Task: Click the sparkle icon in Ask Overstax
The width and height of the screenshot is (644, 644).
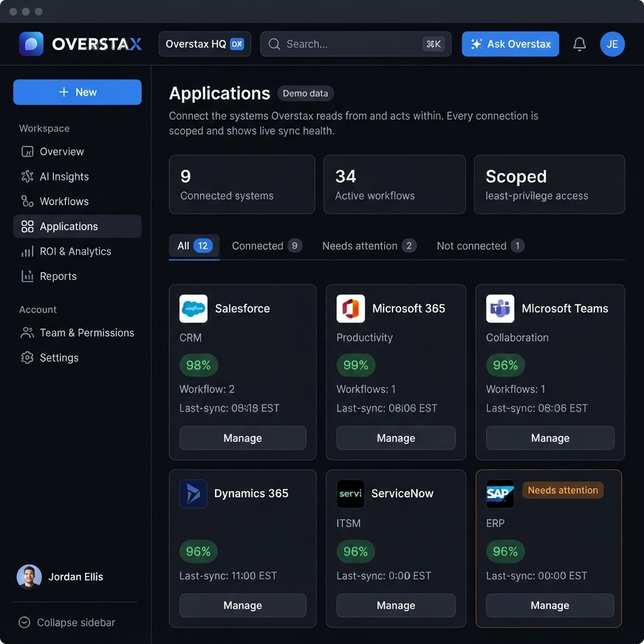Action: point(476,44)
